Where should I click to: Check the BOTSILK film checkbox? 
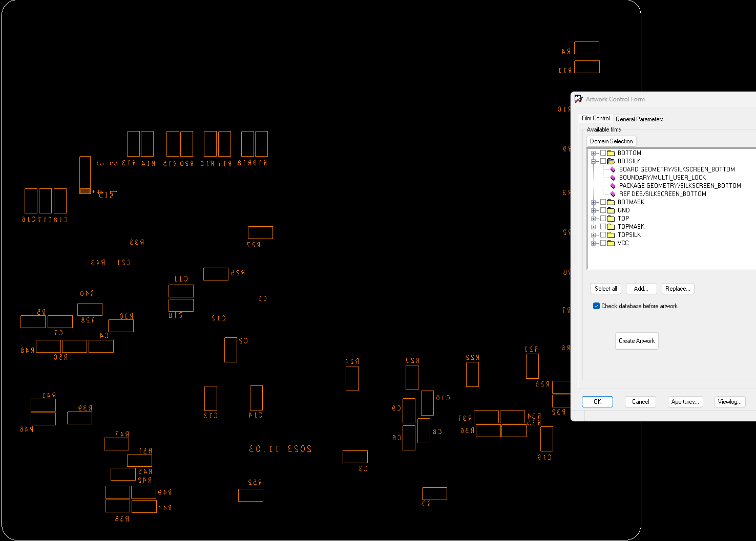click(x=603, y=161)
